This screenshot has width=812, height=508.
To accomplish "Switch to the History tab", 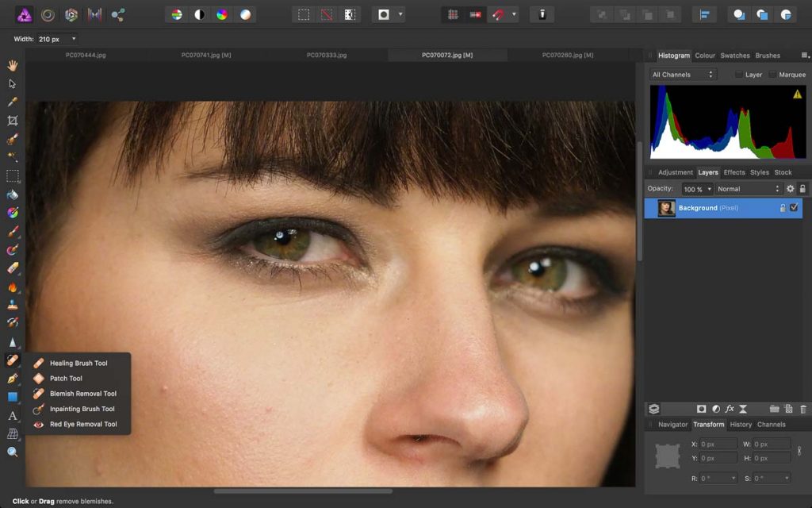I will click(x=741, y=425).
